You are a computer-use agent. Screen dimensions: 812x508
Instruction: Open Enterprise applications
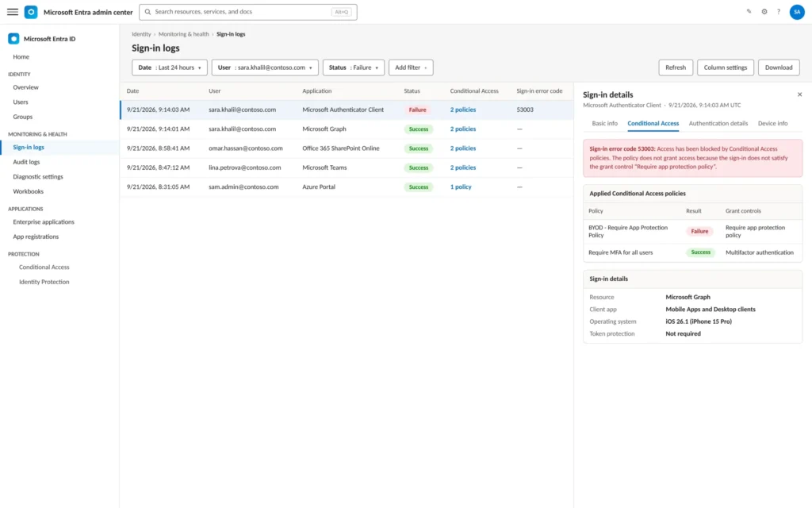pos(59,222)
